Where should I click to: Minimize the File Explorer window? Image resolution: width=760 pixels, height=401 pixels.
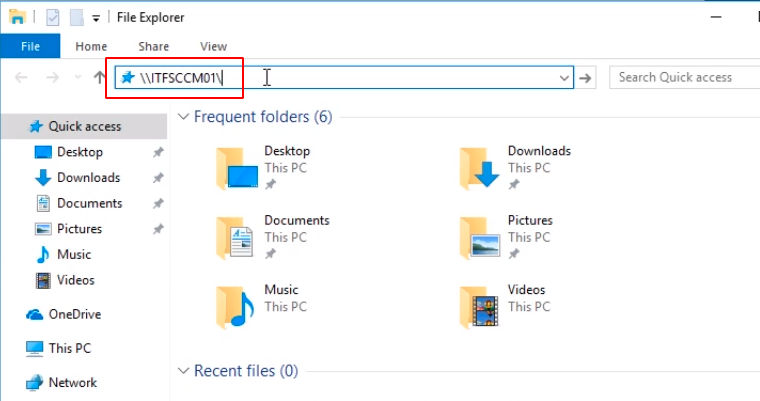point(716,17)
